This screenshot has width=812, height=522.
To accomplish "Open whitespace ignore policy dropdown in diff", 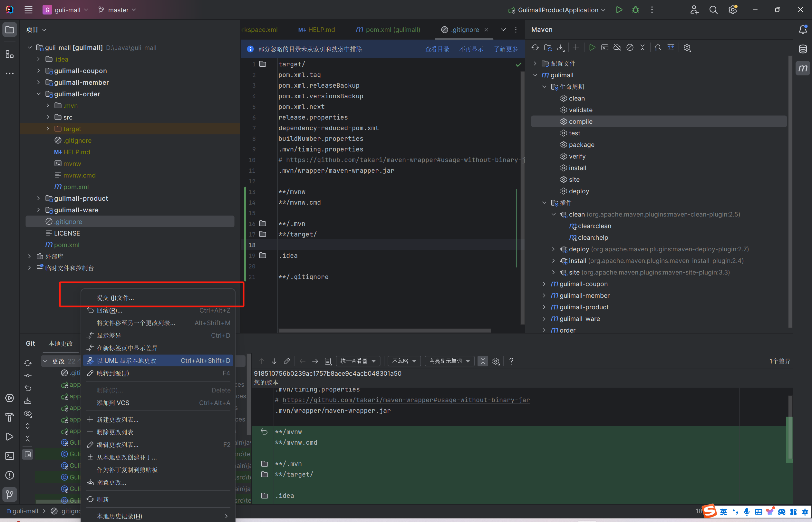I will pos(404,361).
